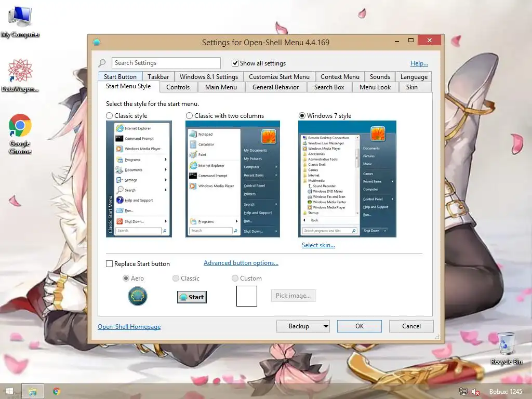Switch to the Taskbar tab
This screenshot has width=532, height=399.
158,77
